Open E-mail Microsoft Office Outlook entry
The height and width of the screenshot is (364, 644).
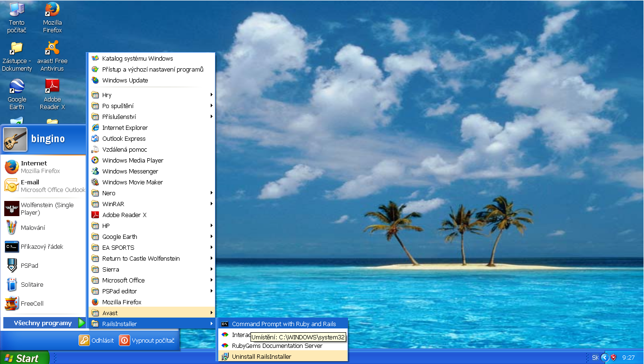coord(44,186)
